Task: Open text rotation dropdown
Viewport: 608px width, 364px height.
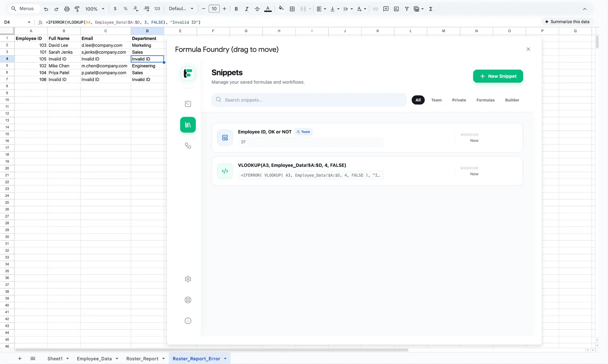Action: coord(361,9)
